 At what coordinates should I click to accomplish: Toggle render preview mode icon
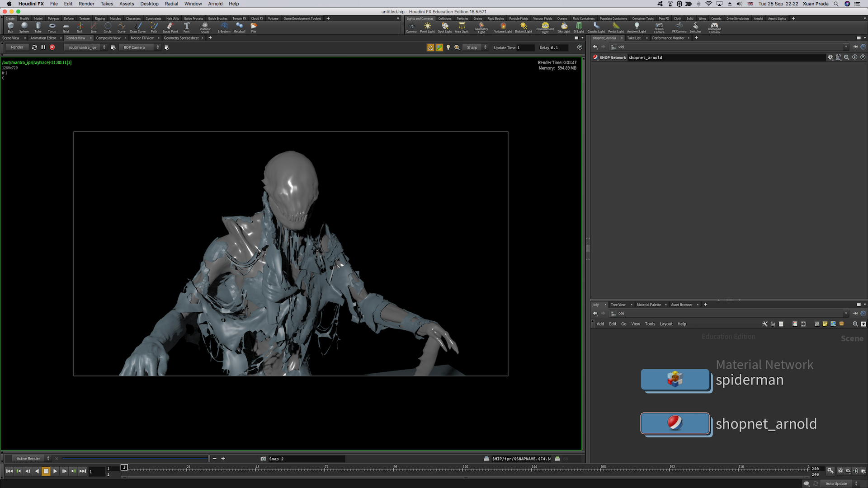coord(430,47)
